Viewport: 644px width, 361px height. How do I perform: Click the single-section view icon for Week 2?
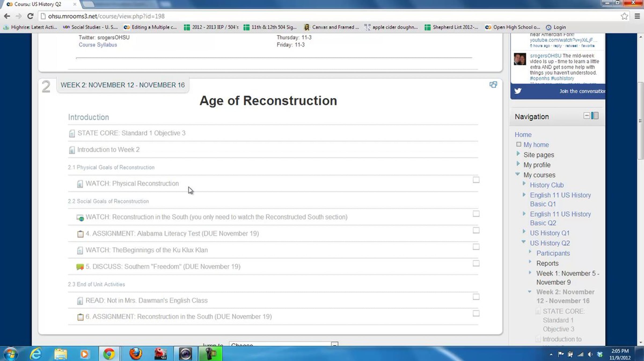pos(493,85)
